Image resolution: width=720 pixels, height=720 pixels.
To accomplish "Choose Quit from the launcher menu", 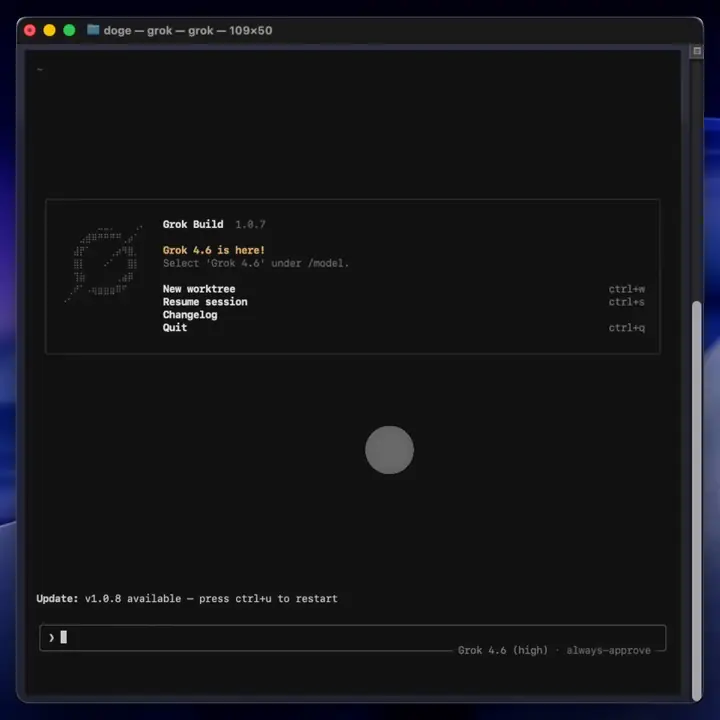I will (174, 327).
